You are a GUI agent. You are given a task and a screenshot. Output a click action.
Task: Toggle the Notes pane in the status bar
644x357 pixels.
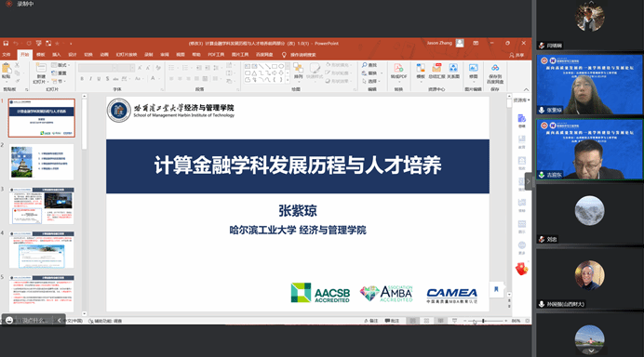pyautogui.click(x=371, y=321)
